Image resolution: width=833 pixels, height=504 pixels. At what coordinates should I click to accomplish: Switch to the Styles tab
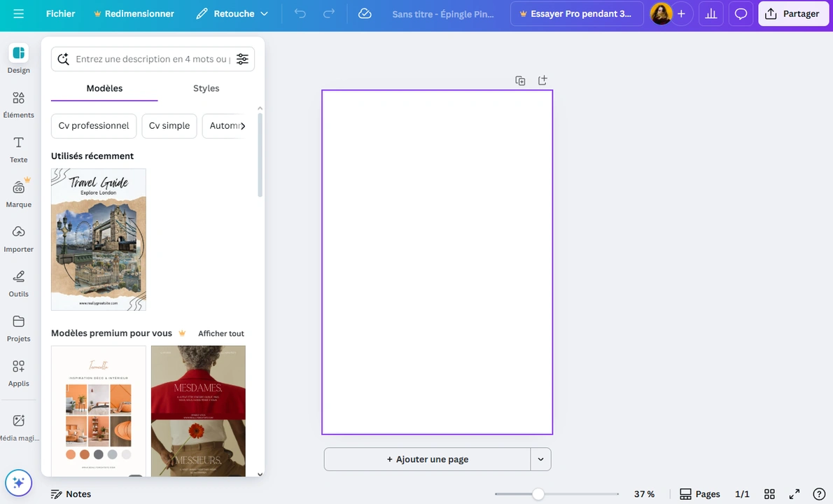pyautogui.click(x=206, y=88)
